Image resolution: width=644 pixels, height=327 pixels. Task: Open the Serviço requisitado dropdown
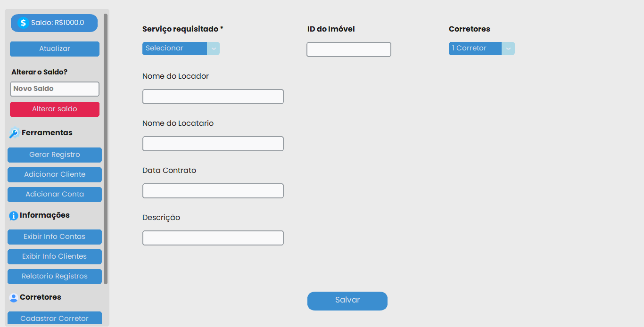point(175,48)
